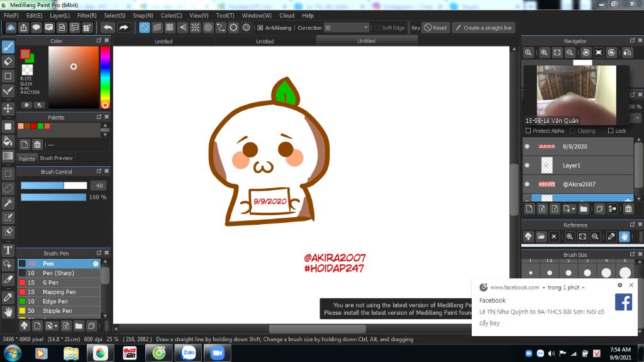Open the add-layer dropdown arrow

[574, 209]
